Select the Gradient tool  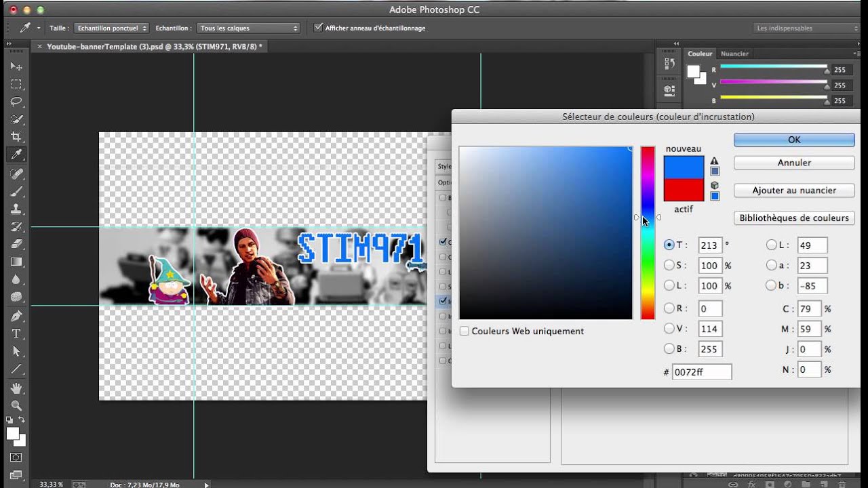16,262
